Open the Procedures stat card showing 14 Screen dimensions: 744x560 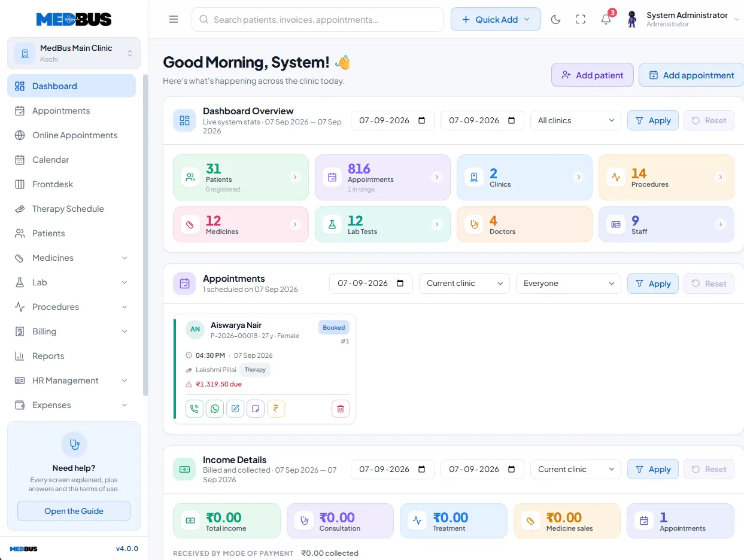tap(666, 177)
